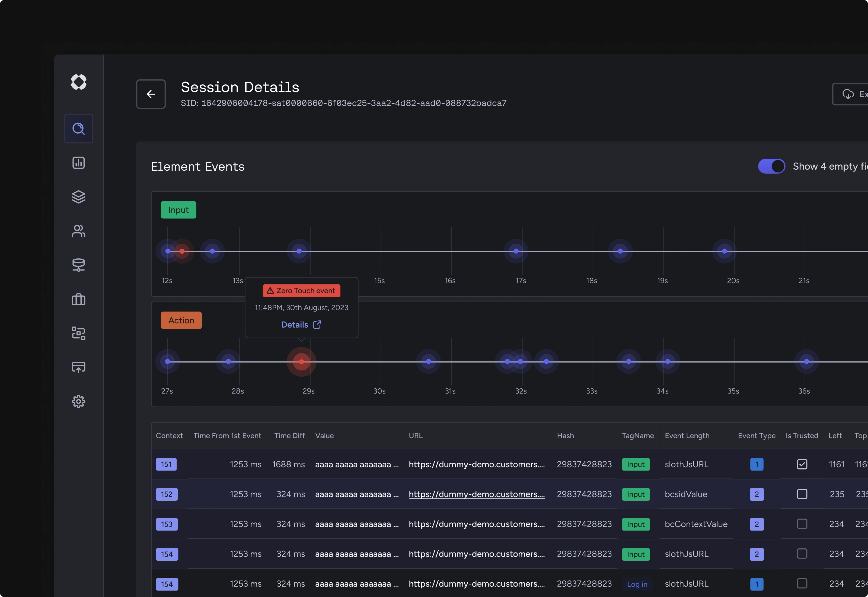
Task: Uncheck Is Trusted for row 151
Action: pyautogui.click(x=802, y=464)
